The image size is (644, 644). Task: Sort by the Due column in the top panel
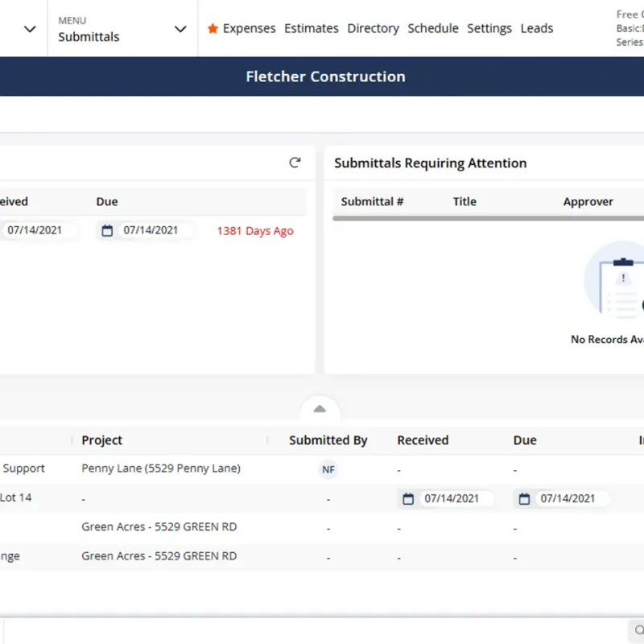tap(107, 202)
